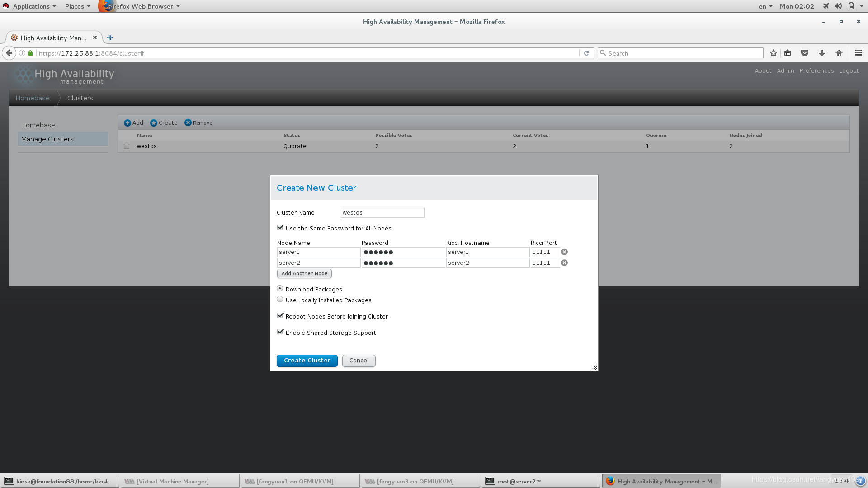This screenshot has height=488, width=868.
Task: Go to Firefox home page
Action: tap(839, 53)
